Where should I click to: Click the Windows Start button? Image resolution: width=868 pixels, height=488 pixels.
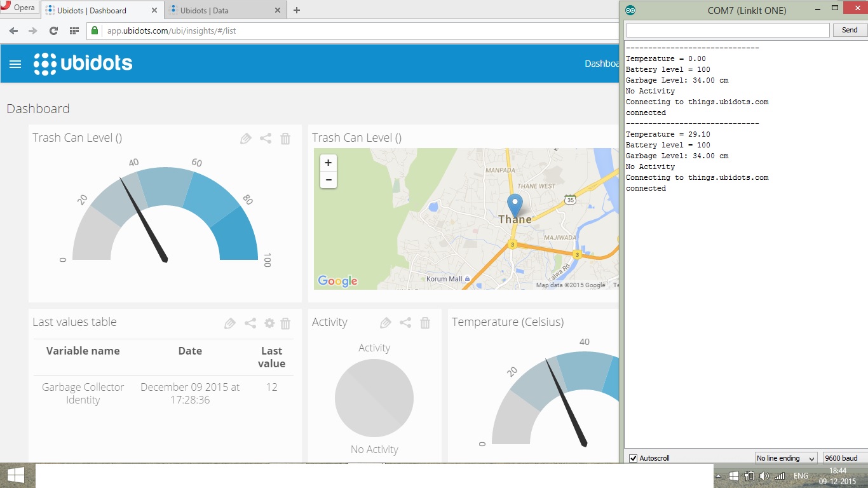17,475
